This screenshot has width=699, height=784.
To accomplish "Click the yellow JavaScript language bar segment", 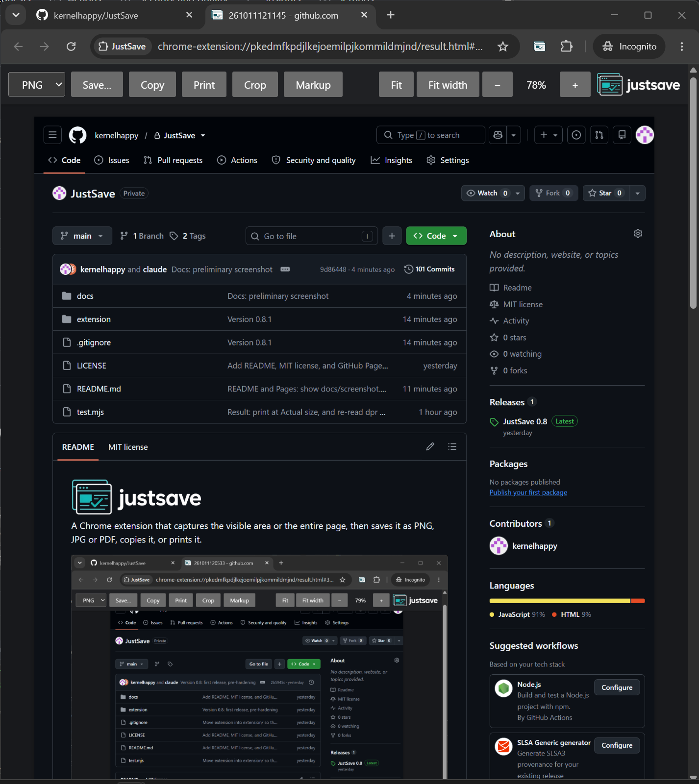I will (560, 601).
